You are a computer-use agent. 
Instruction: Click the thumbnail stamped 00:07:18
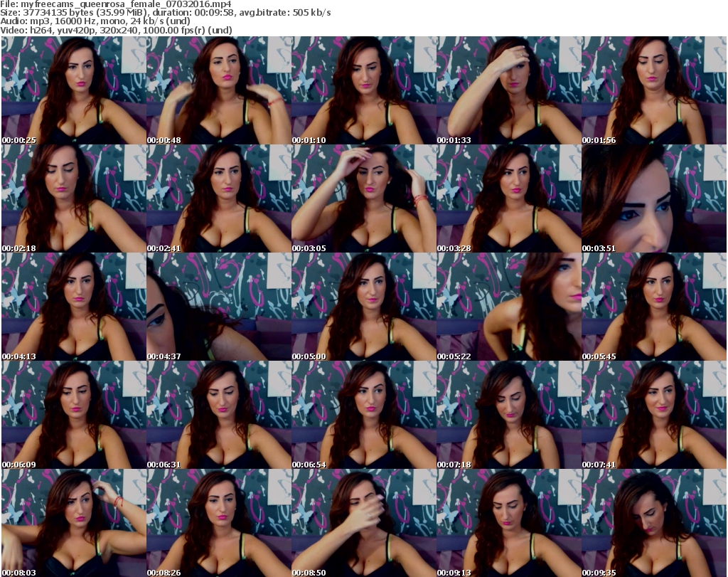click(x=509, y=415)
